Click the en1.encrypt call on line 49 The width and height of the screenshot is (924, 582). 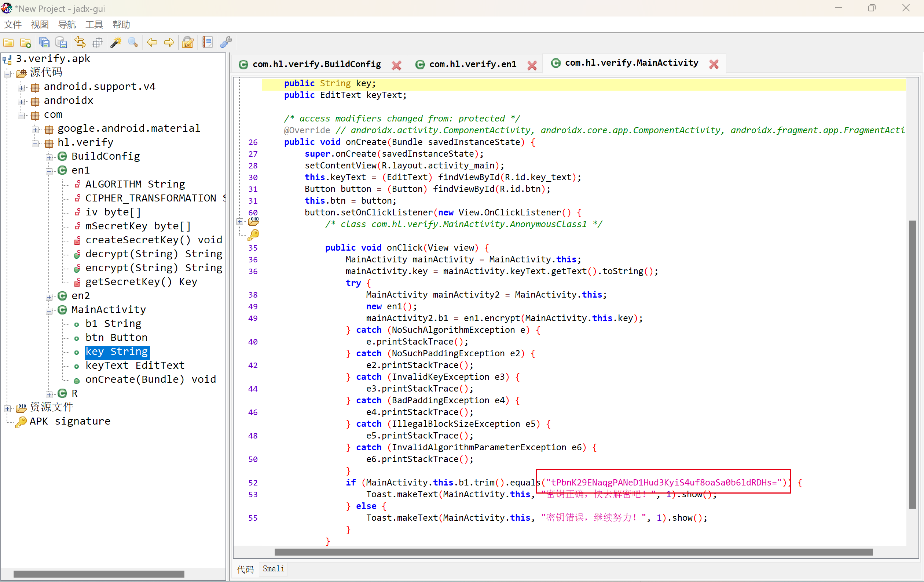pos(492,318)
